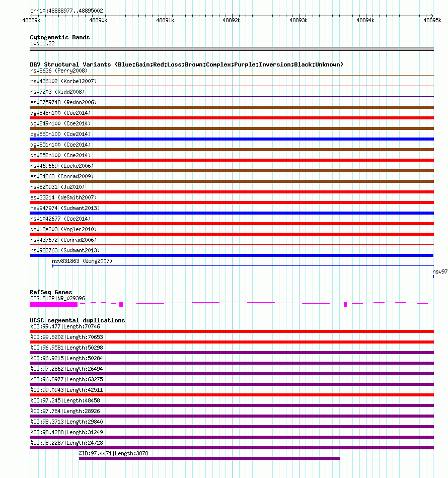Open variant nsv436102 (Korbel2007)

(x=63, y=81)
